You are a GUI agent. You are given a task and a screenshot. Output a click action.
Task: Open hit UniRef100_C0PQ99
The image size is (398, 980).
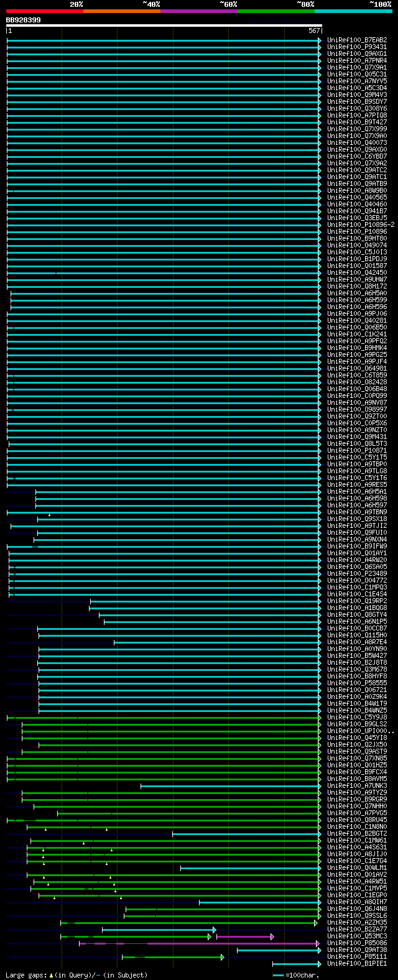tap(357, 396)
